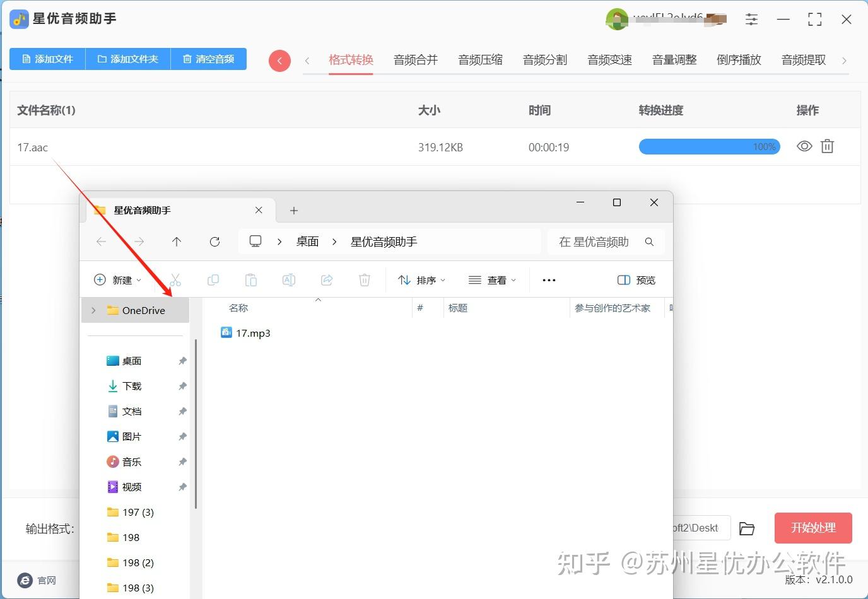Viewport: 868px width, 599px height.
Task: Open the 新建 new item menu
Action: (117, 279)
